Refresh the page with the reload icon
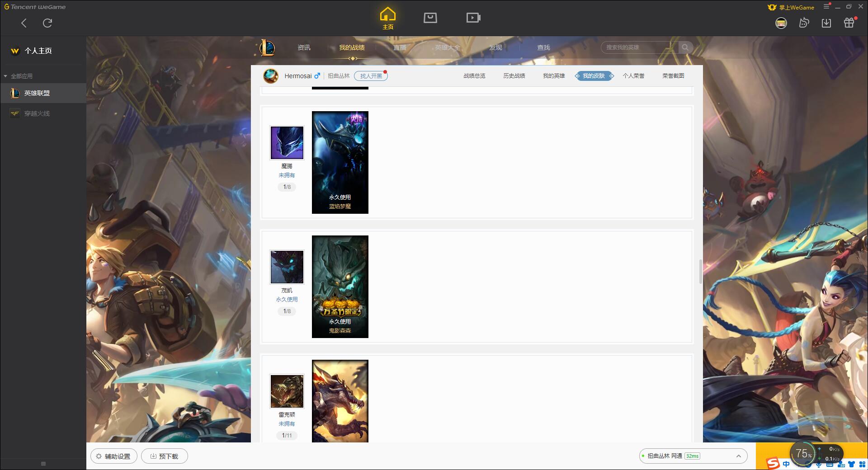 coord(47,23)
